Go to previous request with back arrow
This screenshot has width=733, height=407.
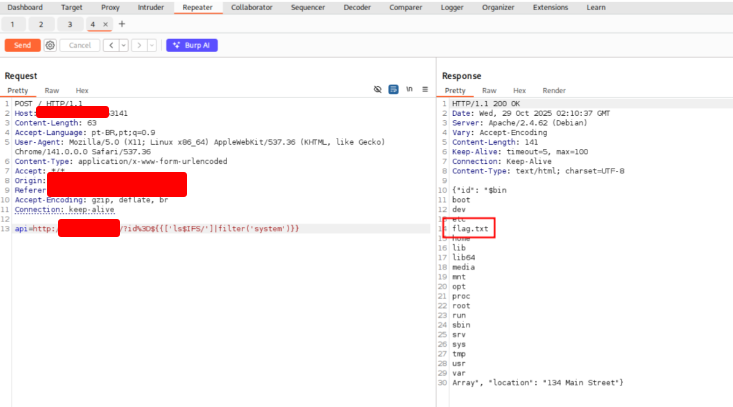pos(111,45)
